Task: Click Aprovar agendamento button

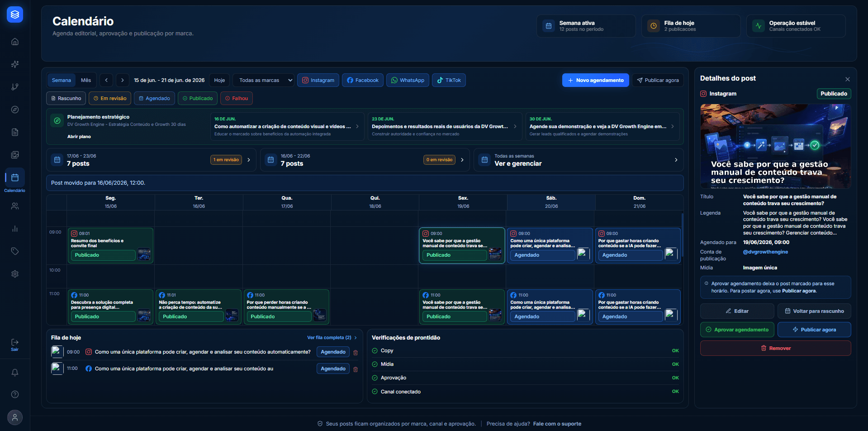Action: pos(737,330)
